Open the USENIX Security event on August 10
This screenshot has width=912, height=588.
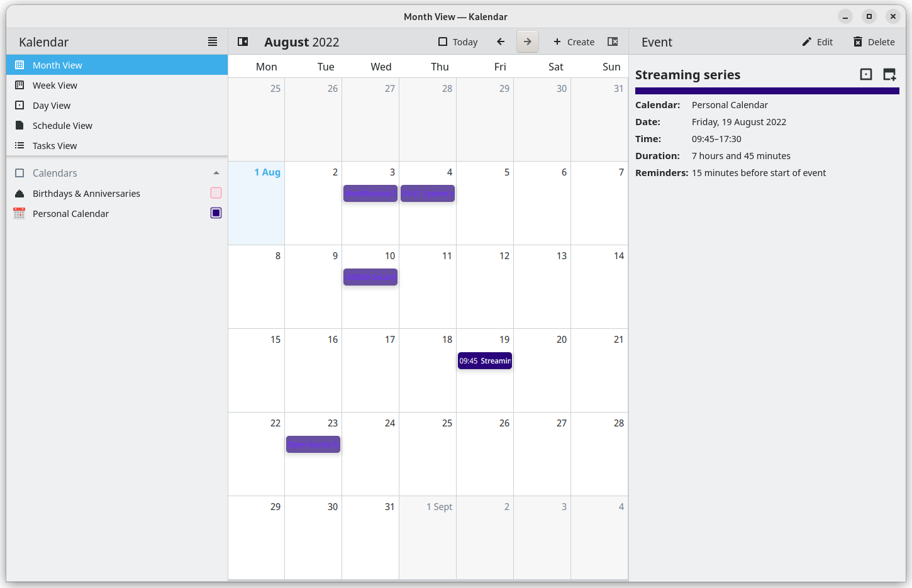click(370, 277)
